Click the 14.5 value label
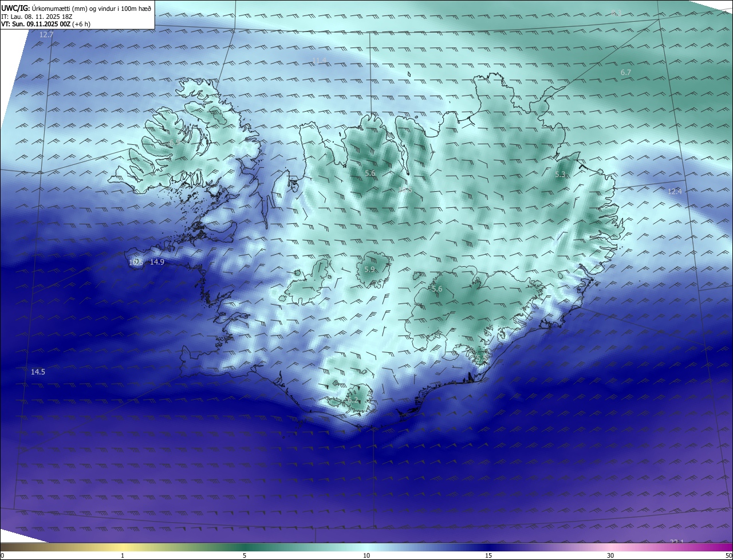The height and width of the screenshot is (560, 733). coord(38,372)
